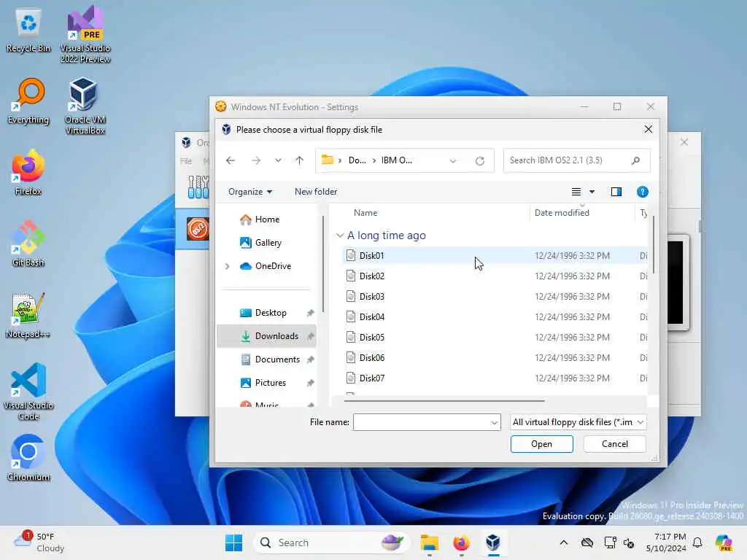Click the Cancel button
The width and height of the screenshot is (747, 560).
coord(614,444)
